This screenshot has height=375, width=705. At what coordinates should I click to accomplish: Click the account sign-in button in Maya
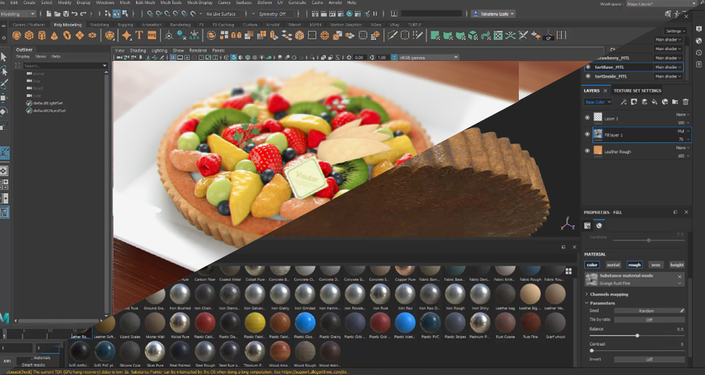tap(493, 14)
